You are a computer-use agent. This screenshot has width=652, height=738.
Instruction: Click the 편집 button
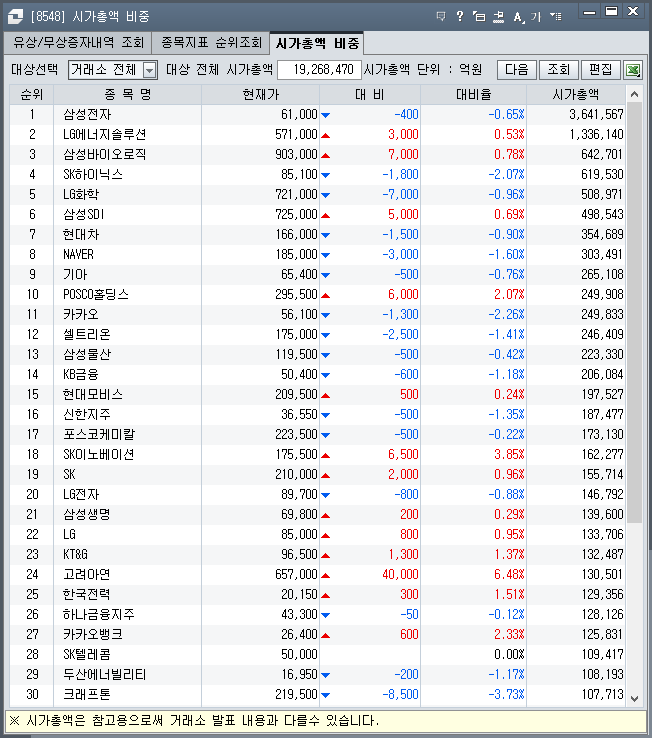601,70
